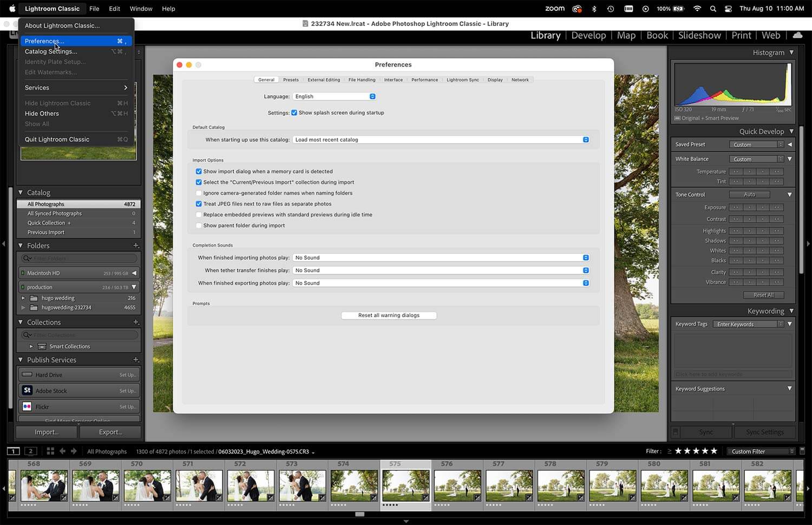Click the Auto tone button

coord(749,194)
